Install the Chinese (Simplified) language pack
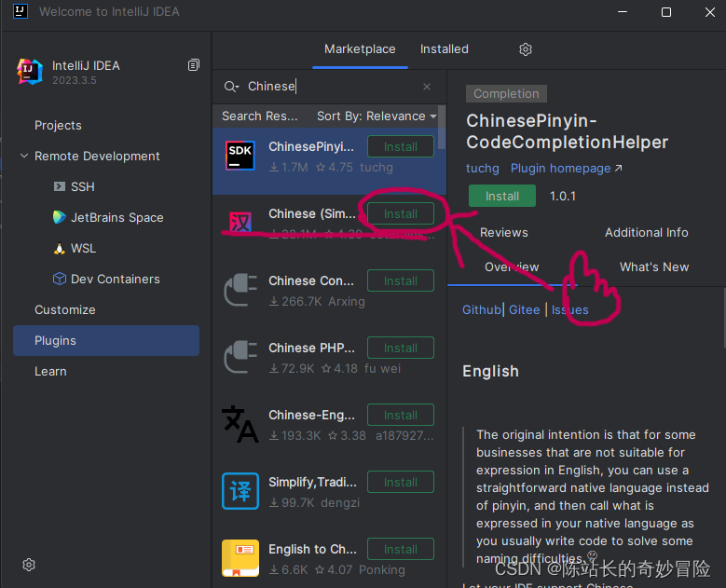Image resolution: width=726 pixels, height=588 pixels. (401, 214)
